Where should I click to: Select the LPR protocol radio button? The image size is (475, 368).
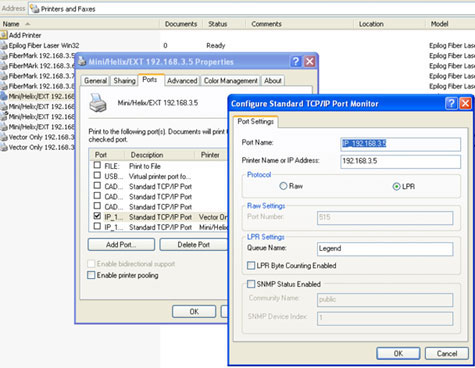(396, 186)
